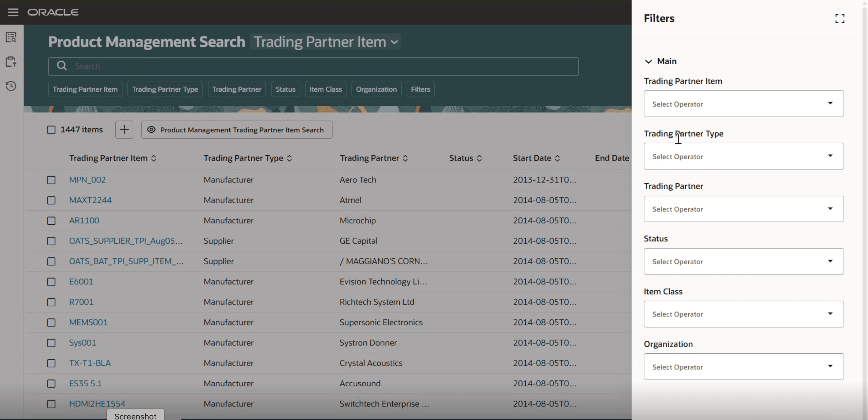The width and height of the screenshot is (868, 420).
Task: Toggle the select all 1447 items checkbox
Action: click(x=51, y=130)
